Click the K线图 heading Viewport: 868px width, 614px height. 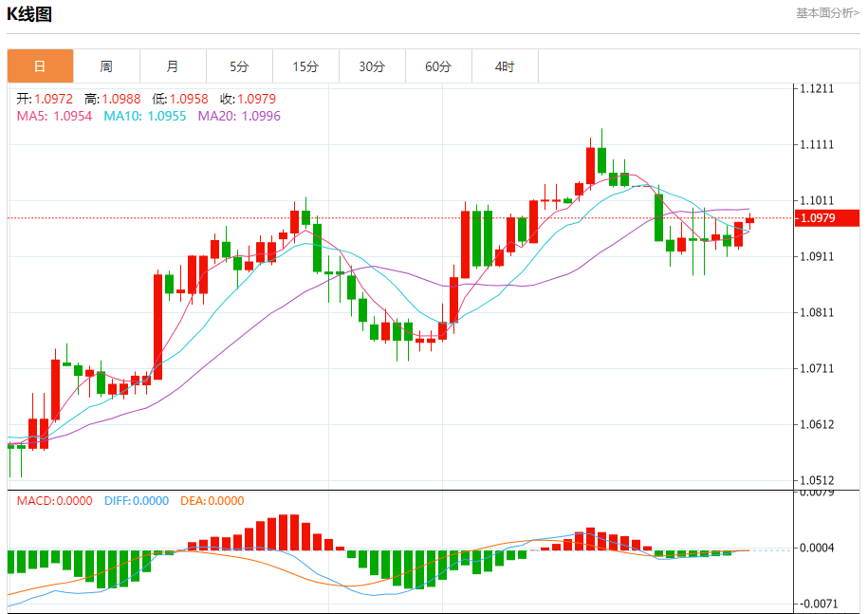[29, 14]
